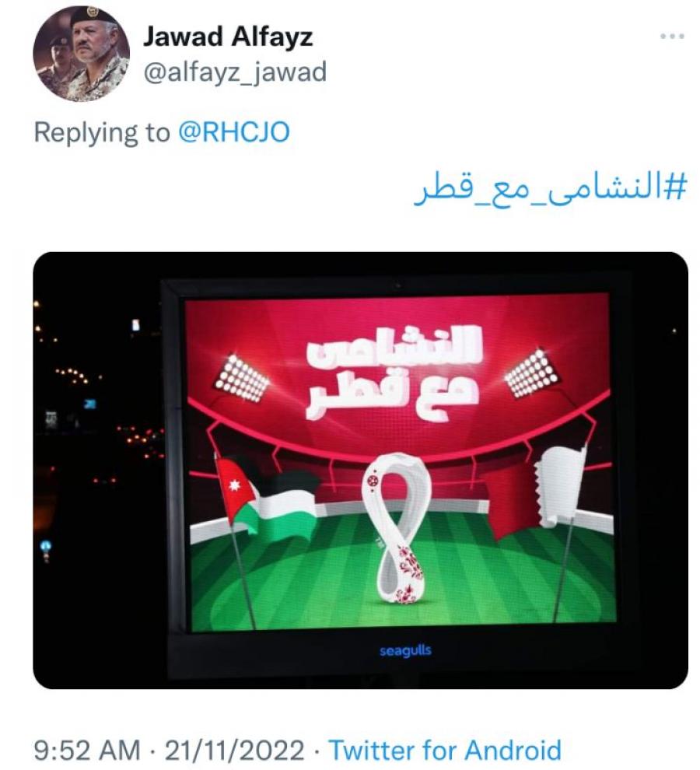
Task: Open the Twitter for Android source link
Action: (445, 751)
